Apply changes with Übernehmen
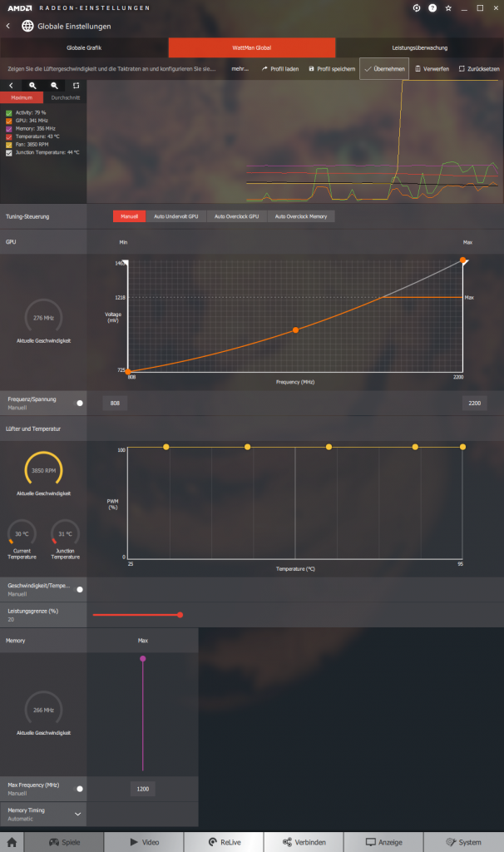The image size is (504, 852). pos(384,69)
